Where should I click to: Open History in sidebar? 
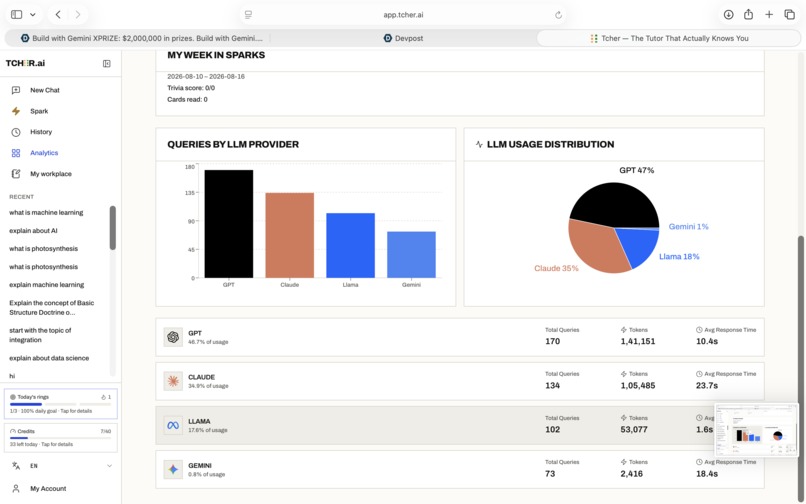click(41, 132)
